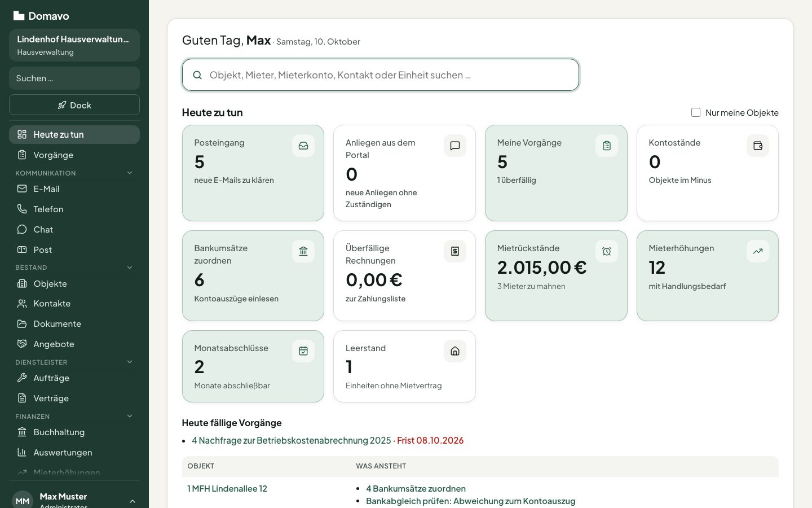812x508 pixels.
Task: Collapse the Finanzen section chevron
Action: point(130,416)
